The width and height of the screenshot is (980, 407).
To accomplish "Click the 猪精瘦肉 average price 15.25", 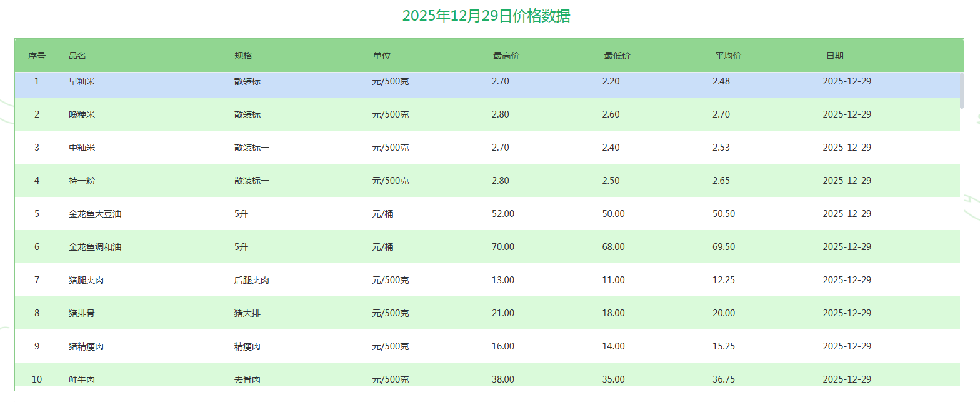I will (724, 346).
